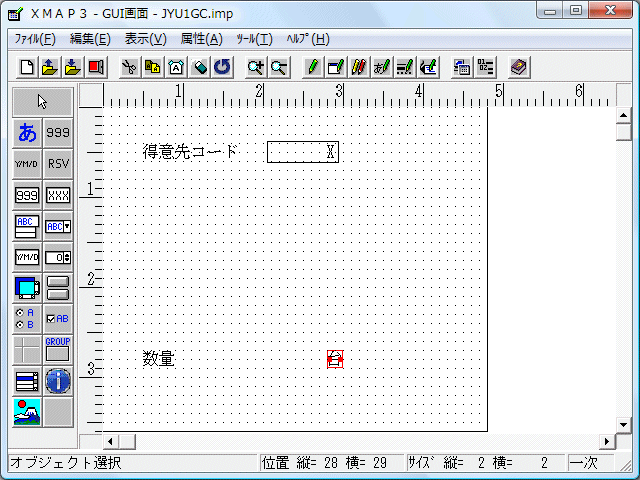
Task: Click the vertical scrollbar thumb
Action: coord(623,132)
